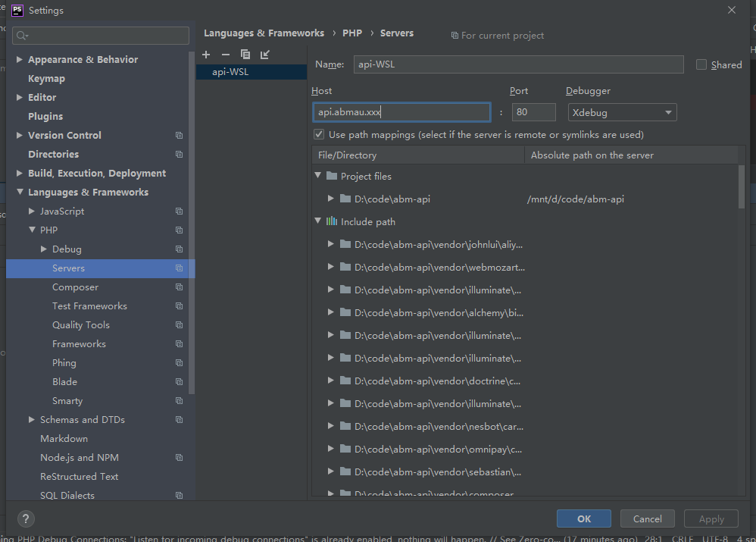Click project-level icon beside Phing
The image size is (756, 542).
[x=179, y=363]
